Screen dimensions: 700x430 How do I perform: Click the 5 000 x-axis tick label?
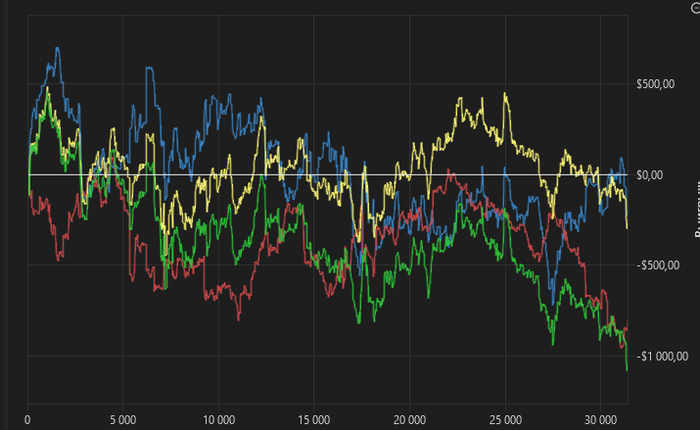(123, 420)
